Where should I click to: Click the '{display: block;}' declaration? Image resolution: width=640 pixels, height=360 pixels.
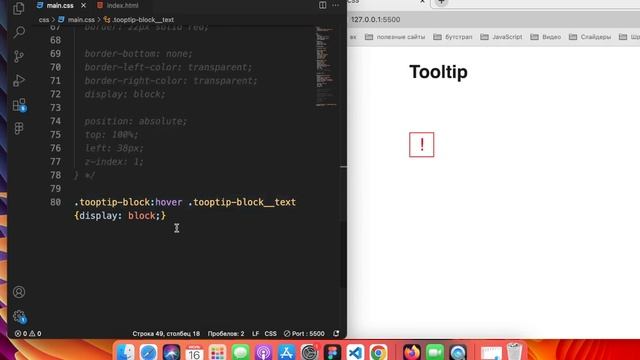[120, 216]
